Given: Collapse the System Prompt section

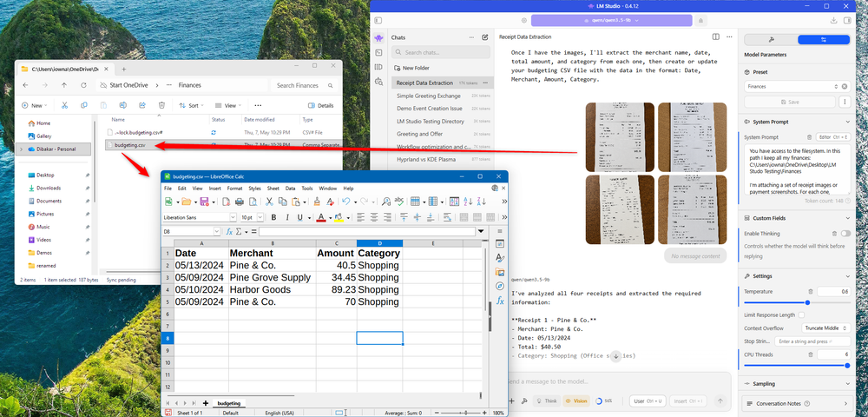Looking at the screenshot, I should 847,122.
